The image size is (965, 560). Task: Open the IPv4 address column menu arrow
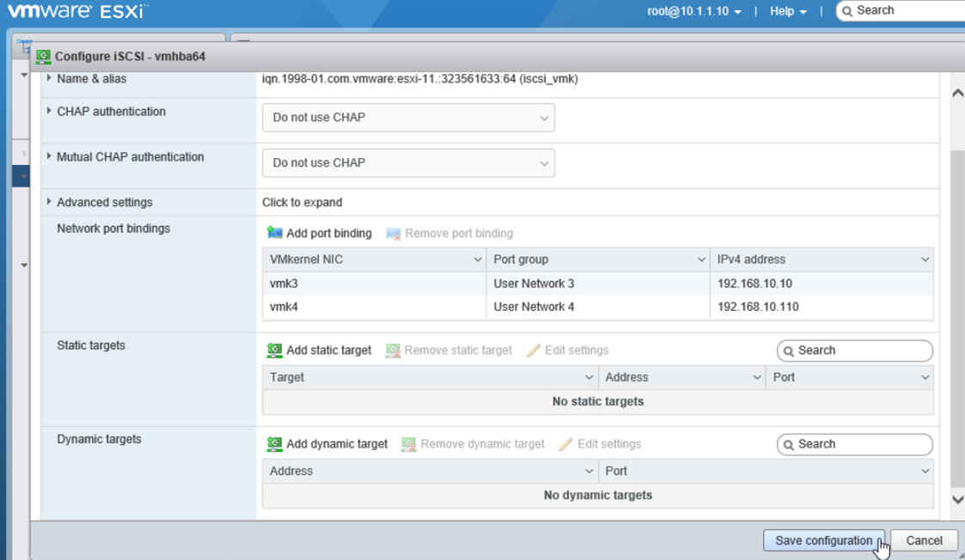tap(925, 259)
